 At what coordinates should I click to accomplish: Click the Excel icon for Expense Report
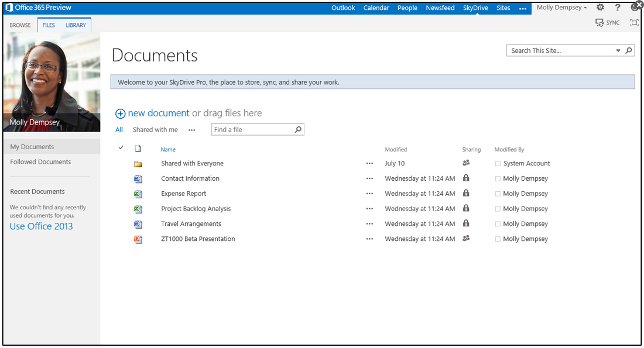[138, 194]
